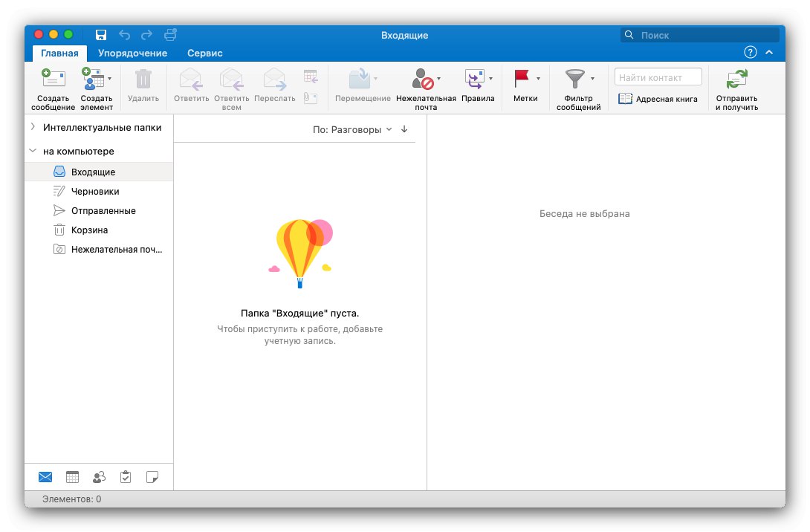Collapse the на компьютере folder group

tap(33, 151)
